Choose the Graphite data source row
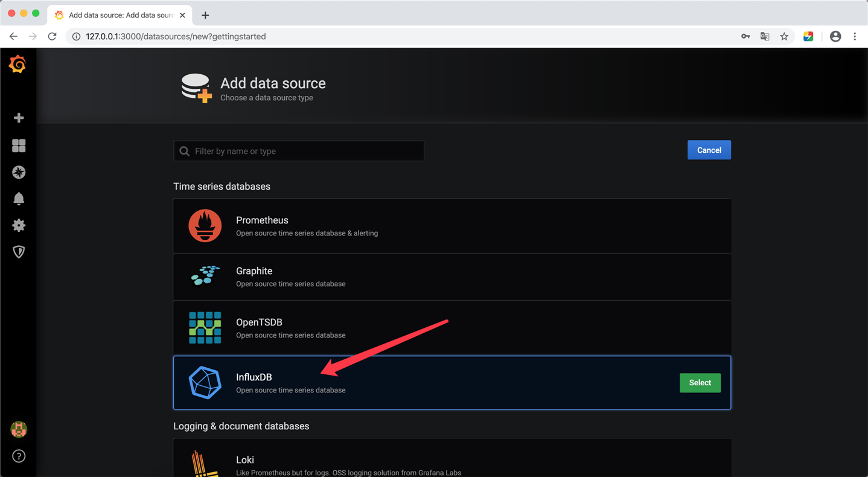Screen dimensions: 868x477 coord(452,277)
